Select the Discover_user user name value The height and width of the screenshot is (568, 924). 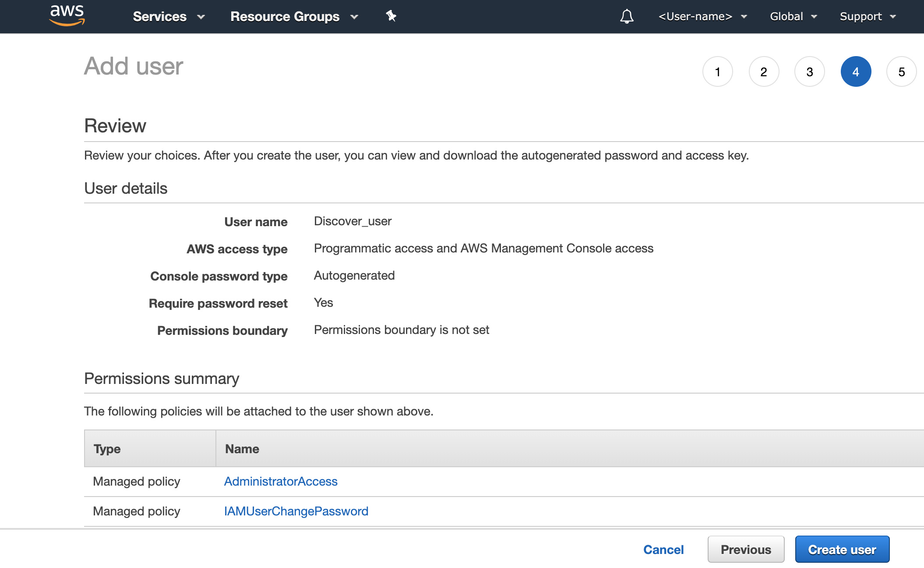pyautogui.click(x=353, y=221)
